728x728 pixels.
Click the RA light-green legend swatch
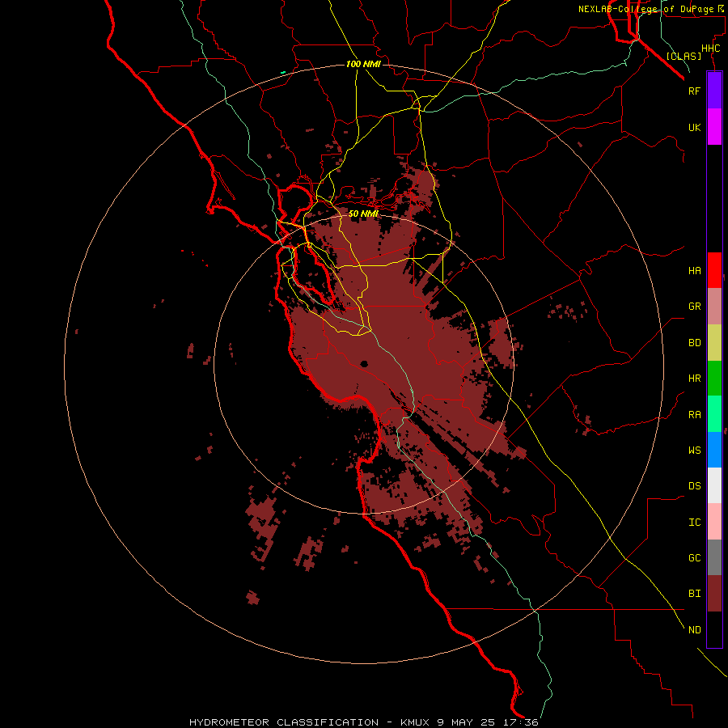(714, 413)
